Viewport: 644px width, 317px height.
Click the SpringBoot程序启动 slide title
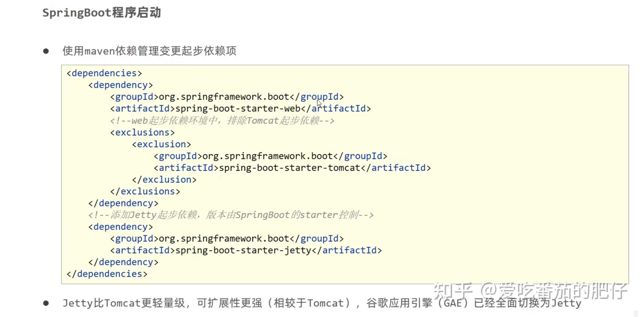(x=102, y=12)
